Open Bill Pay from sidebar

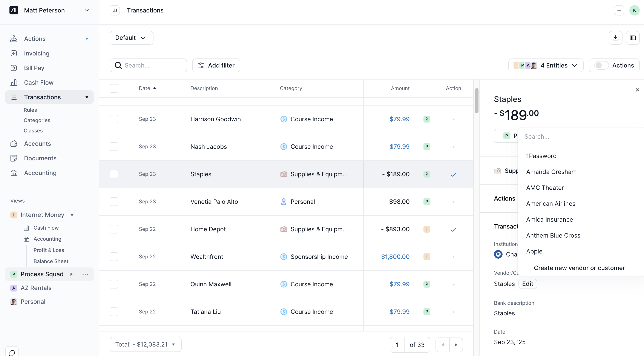[x=34, y=68]
